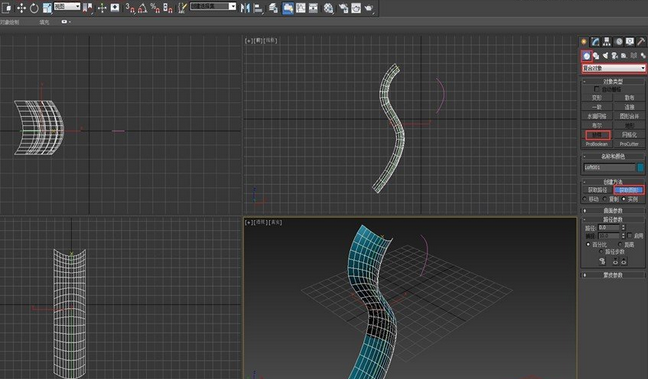The width and height of the screenshot is (648, 379).
Task: Click the 图形合并 button
Action: (x=629, y=116)
